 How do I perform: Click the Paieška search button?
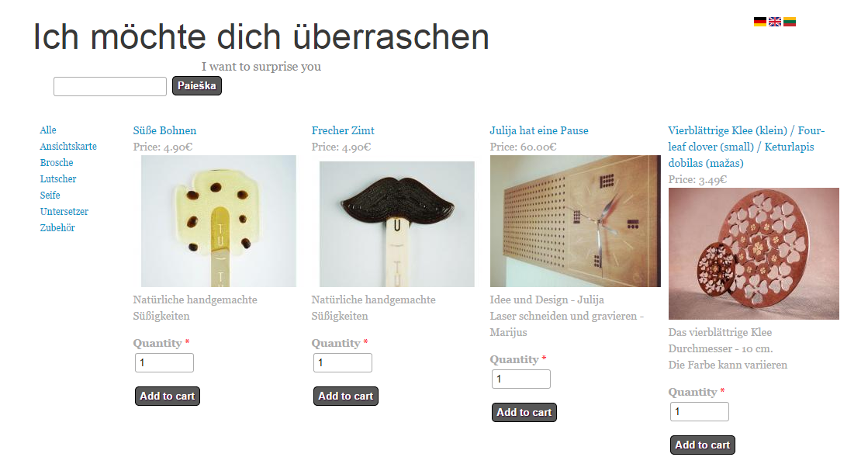coord(196,86)
